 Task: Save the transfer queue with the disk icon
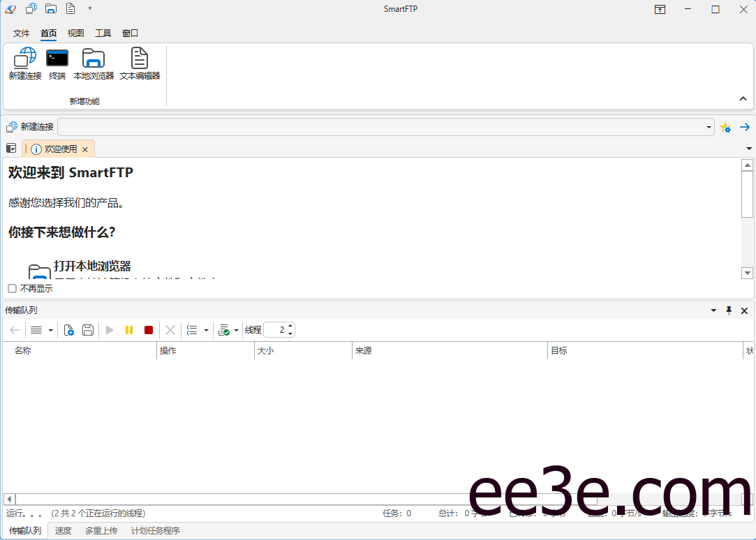point(88,329)
